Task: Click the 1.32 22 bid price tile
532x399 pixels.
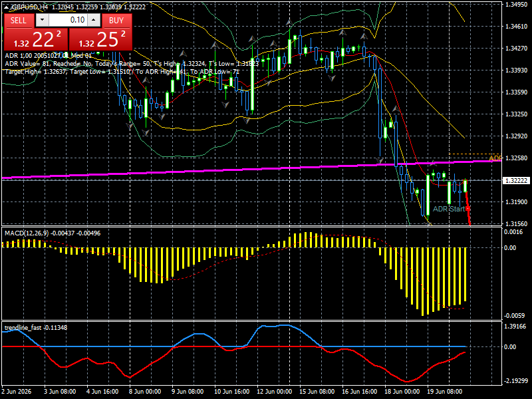Action: click(36, 39)
